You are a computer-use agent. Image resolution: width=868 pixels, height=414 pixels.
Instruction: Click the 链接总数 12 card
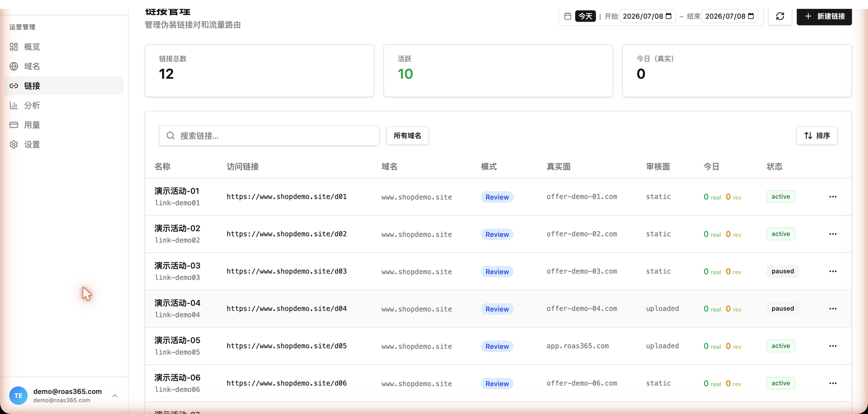259,71
